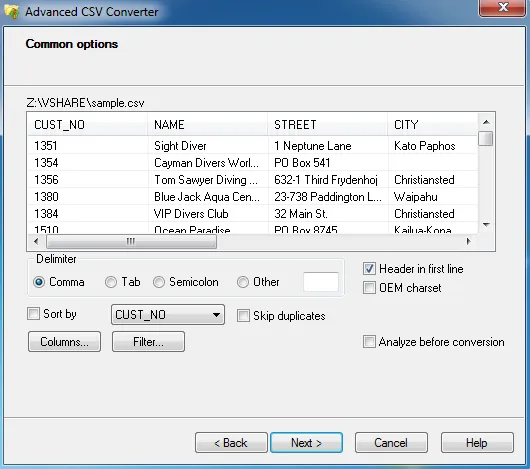Screen dimensions: 530x469
Task: Open the CUST_NO sort column dropdown
Action: tap(168, 315)
